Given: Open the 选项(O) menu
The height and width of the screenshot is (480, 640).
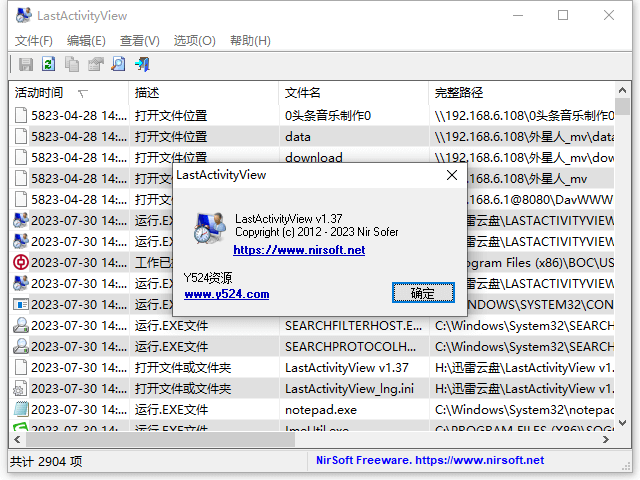Looking at the screenshot, I should [194, 41].
